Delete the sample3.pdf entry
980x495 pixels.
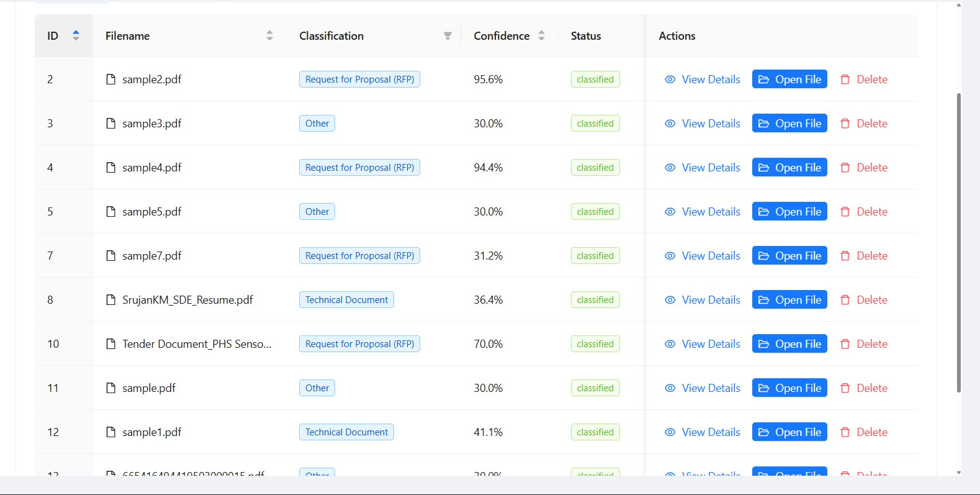(863, 123)
